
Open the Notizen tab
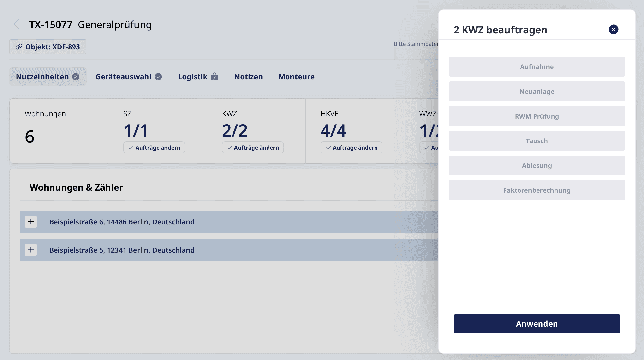(248, 77)
